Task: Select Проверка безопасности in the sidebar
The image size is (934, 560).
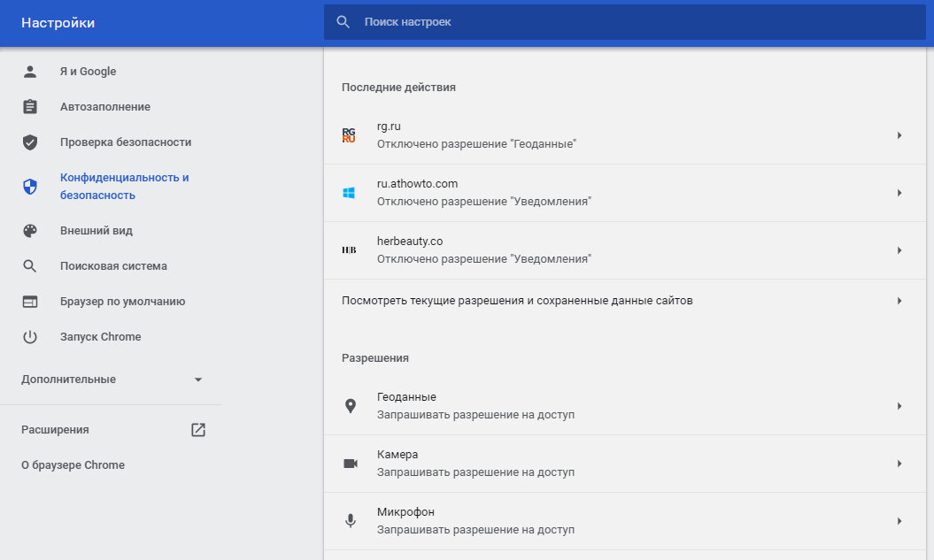Action: (126, 142)
